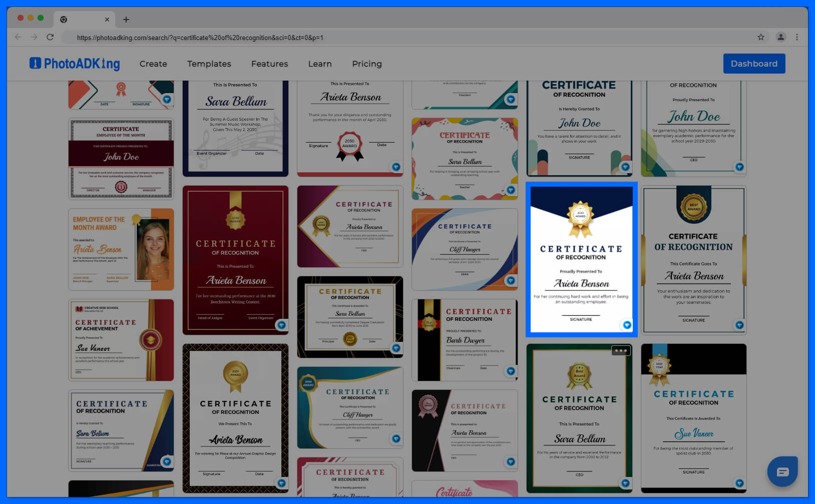815x504 pixels.
Task: Select the Pricing menu item
Action: 366,64
